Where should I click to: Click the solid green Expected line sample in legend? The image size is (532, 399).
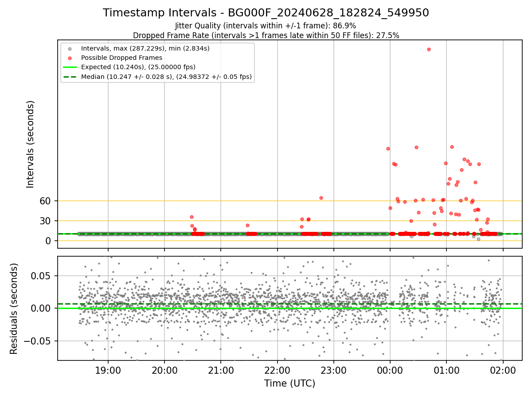coord(70,67)
